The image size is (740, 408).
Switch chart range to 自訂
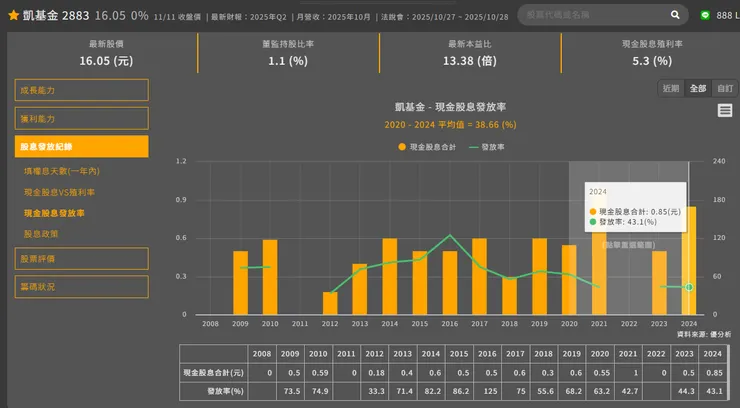(725, 88)
